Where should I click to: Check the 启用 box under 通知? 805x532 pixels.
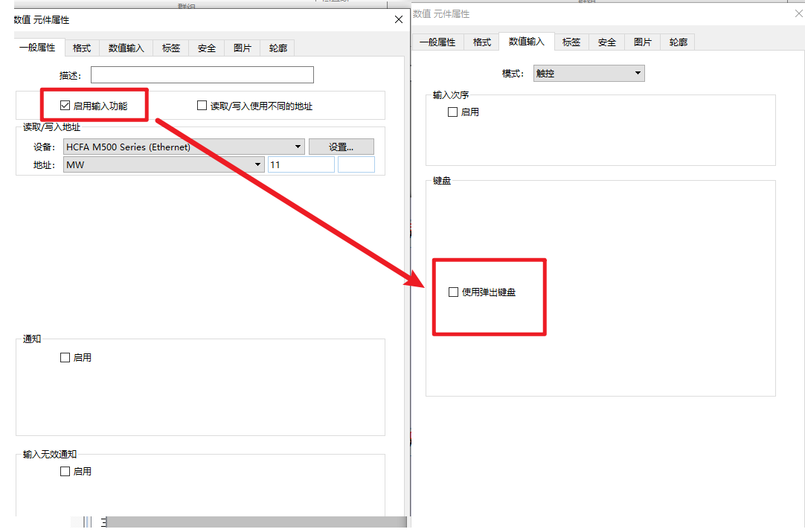pyautogui.click(x=65, y=357)
